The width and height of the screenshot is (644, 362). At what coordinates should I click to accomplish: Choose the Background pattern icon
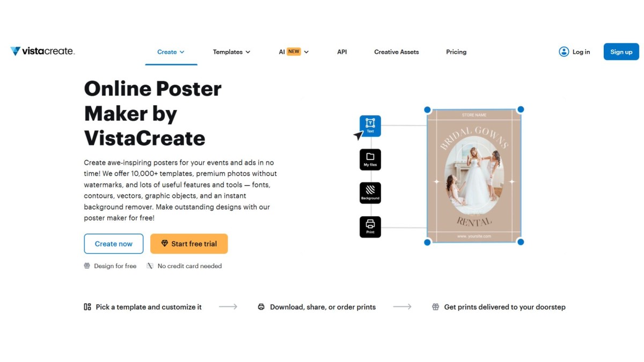click(x=370, y=193)
